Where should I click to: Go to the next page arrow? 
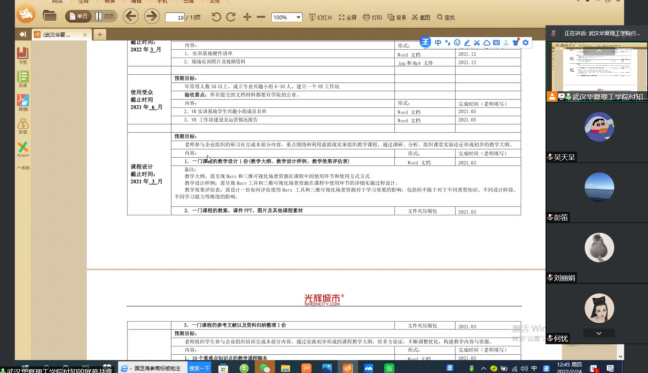tap(152, 17)
